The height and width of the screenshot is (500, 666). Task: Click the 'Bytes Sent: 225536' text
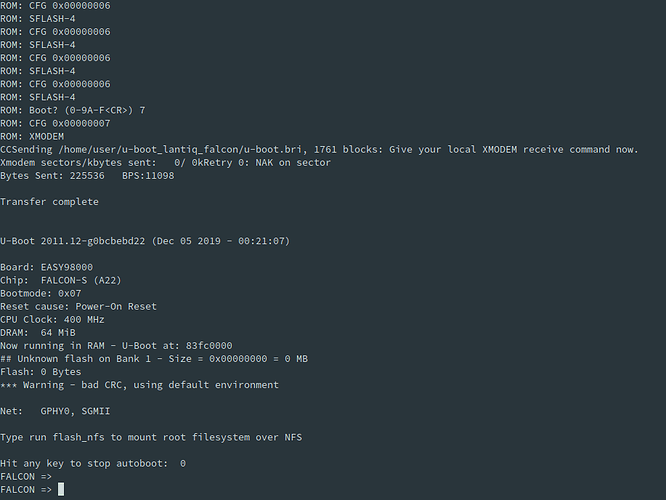tap(52, 176)
